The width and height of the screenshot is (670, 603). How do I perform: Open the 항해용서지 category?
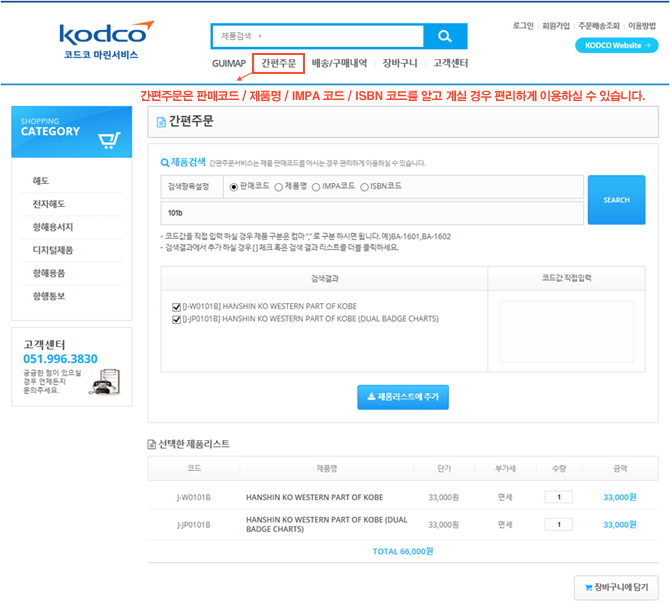[x=53, y=227]
